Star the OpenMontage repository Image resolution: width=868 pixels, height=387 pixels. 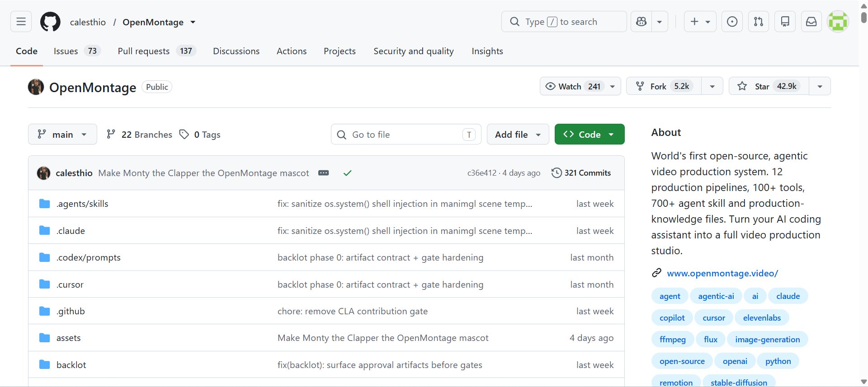769,86
